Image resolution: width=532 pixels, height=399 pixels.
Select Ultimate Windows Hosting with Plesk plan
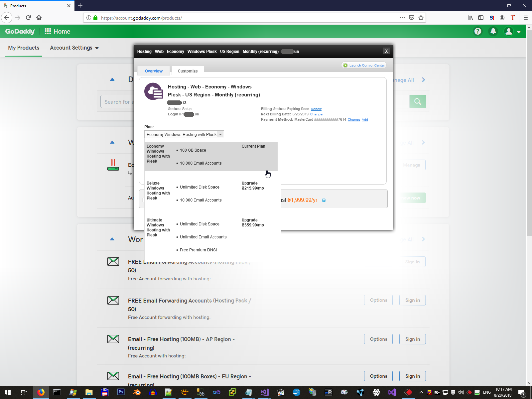pyautogui.click(x=211, y=238)
